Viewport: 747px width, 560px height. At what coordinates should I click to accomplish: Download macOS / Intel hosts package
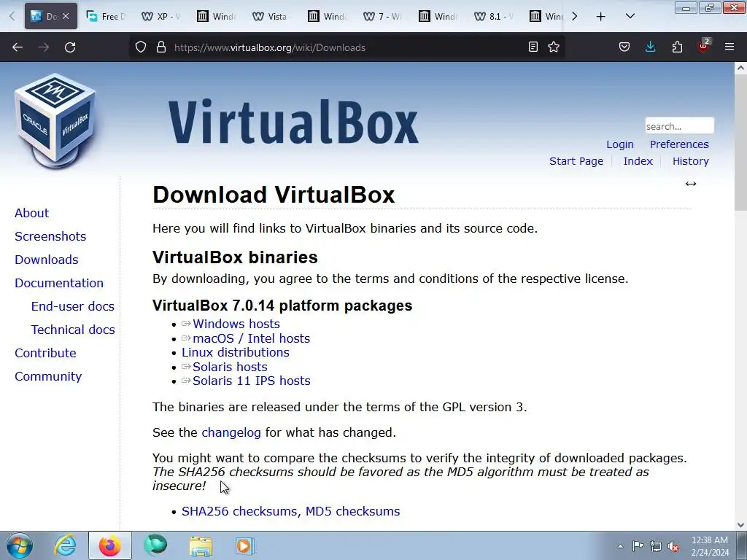251,338
